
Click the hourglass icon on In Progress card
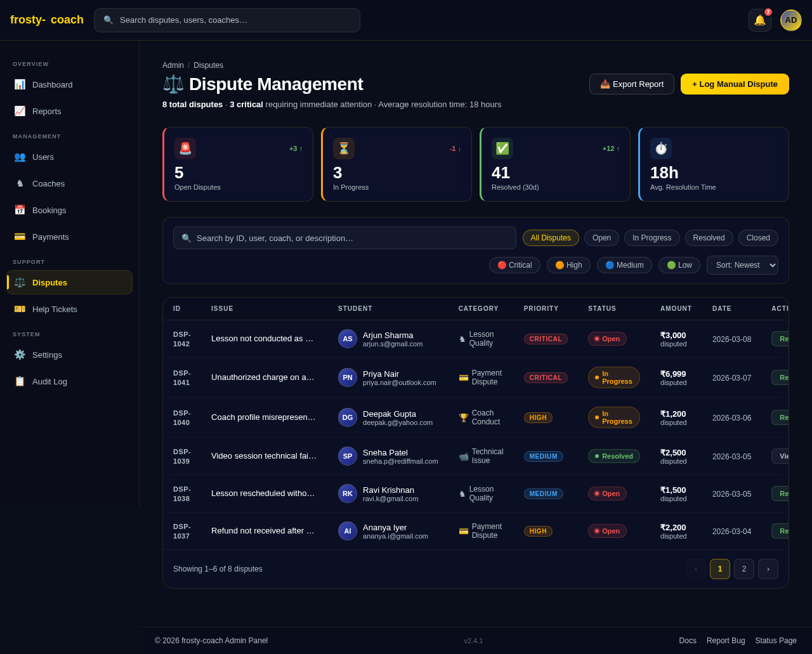coord(344,148)
